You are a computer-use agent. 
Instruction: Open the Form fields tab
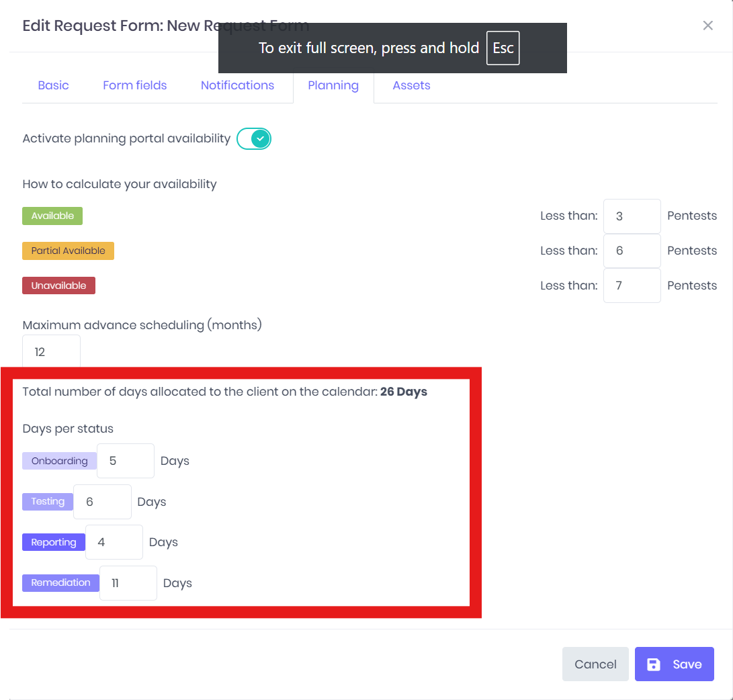pyautogui.click(x=134, y=85)
